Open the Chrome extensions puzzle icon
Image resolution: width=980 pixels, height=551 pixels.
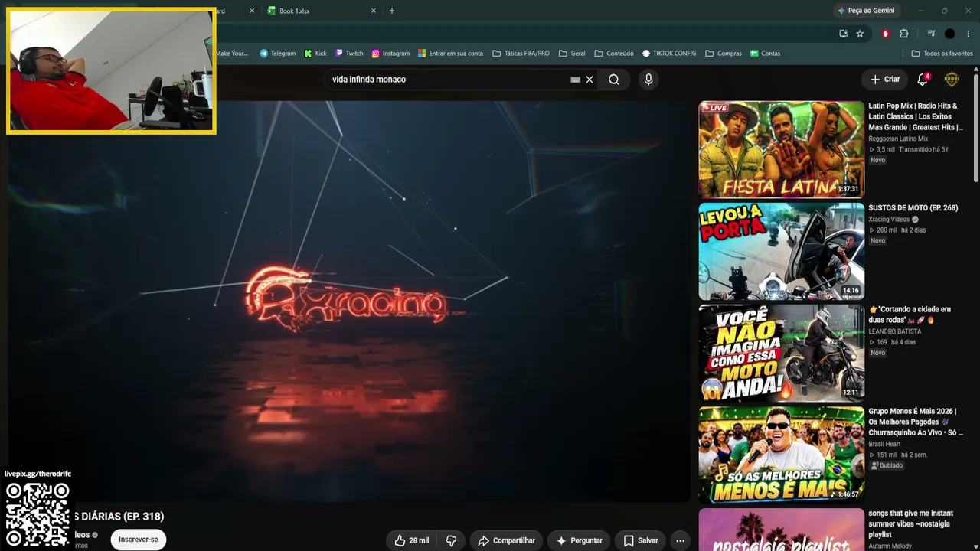tap(904, 34)
